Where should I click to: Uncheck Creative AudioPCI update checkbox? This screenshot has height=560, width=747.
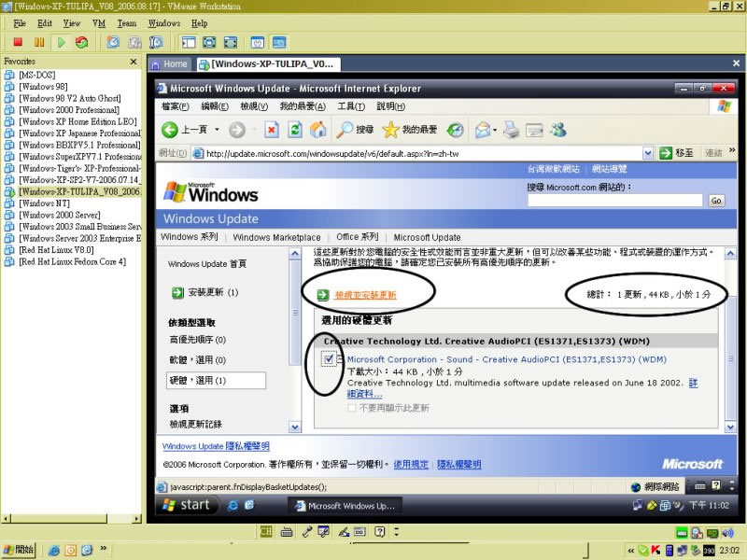pos(329,359)
